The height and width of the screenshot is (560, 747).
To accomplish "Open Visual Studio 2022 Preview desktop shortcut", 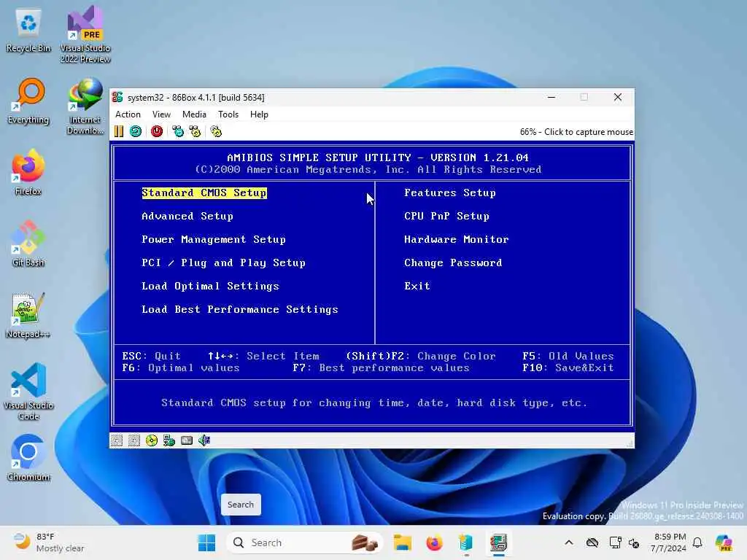I will pyautogui.click(x=85, y=34).
